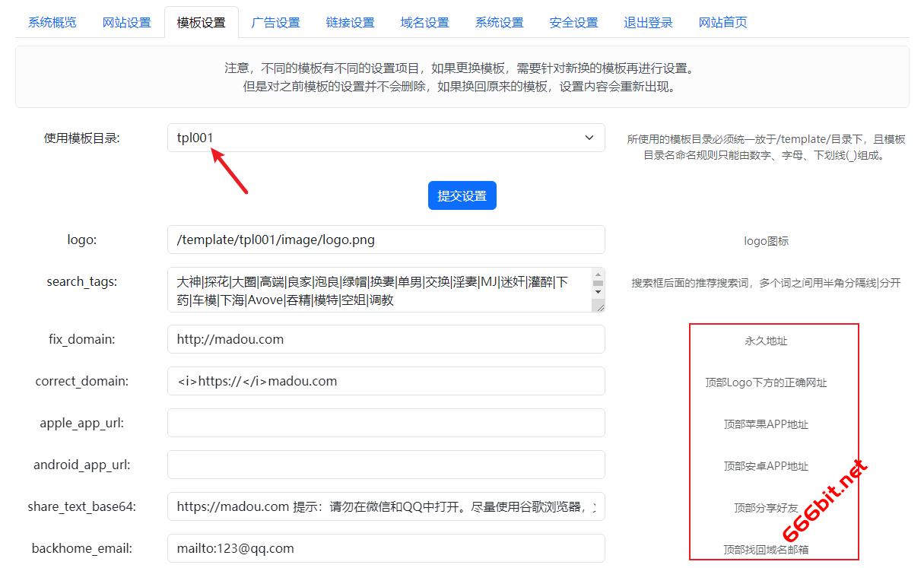Image resolution: width=924 pixels, height=568 pixels.
Task: Click the 退出登录 link
Action: tap(648, 22)
